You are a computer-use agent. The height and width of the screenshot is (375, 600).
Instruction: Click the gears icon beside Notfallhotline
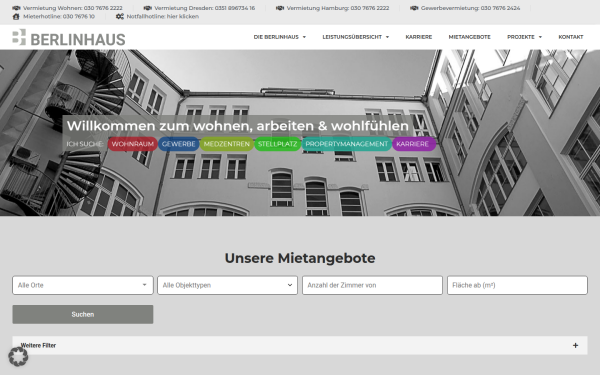[120, 16]
